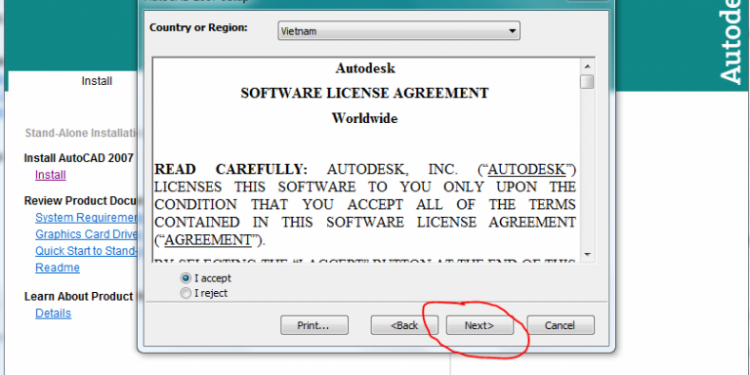750x375 pixels.
Task: Open the Quick Start to Stand-Alone link
Action: (x=86, y=251)
